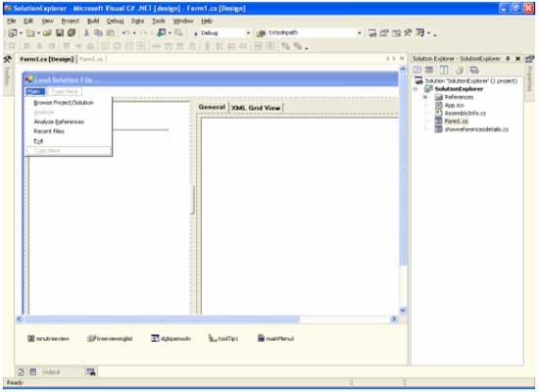Click the Undo toolbar icon
539x392 pixels.
pos(125,33)
